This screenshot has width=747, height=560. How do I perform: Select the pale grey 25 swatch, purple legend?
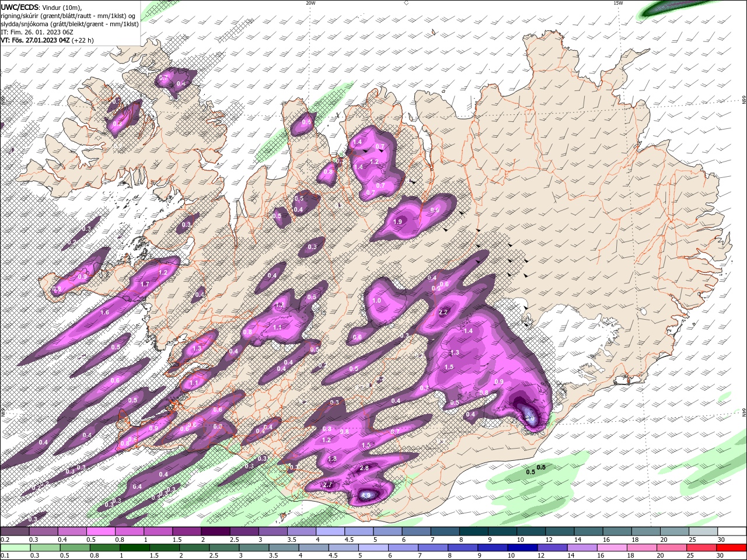(702, 531)
